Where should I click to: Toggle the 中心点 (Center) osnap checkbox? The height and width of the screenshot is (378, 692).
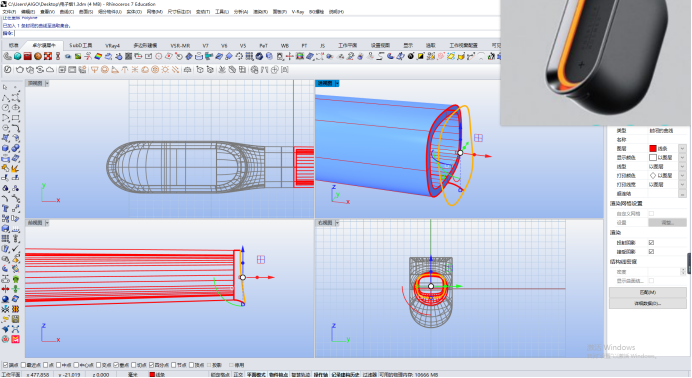(x=76, y=365)
